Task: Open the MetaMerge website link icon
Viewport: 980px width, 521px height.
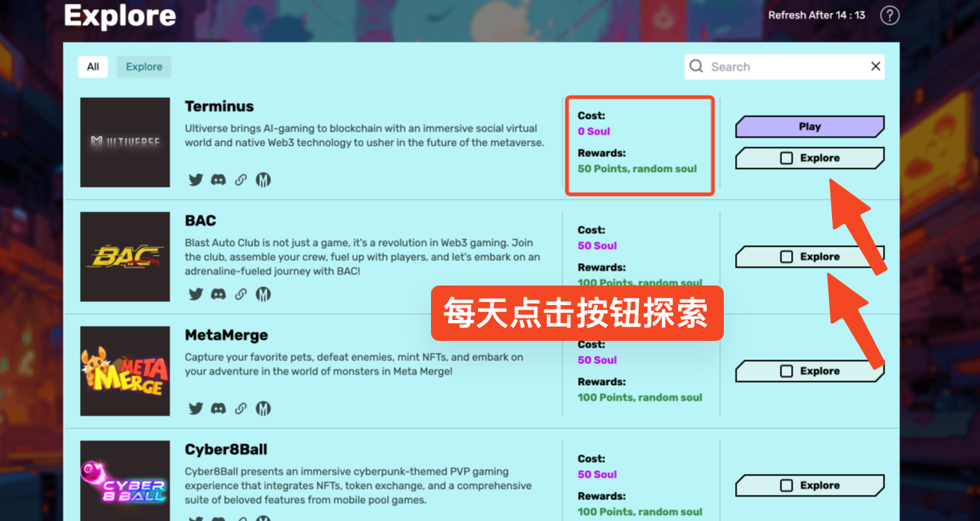Action: tap(241, 408)
